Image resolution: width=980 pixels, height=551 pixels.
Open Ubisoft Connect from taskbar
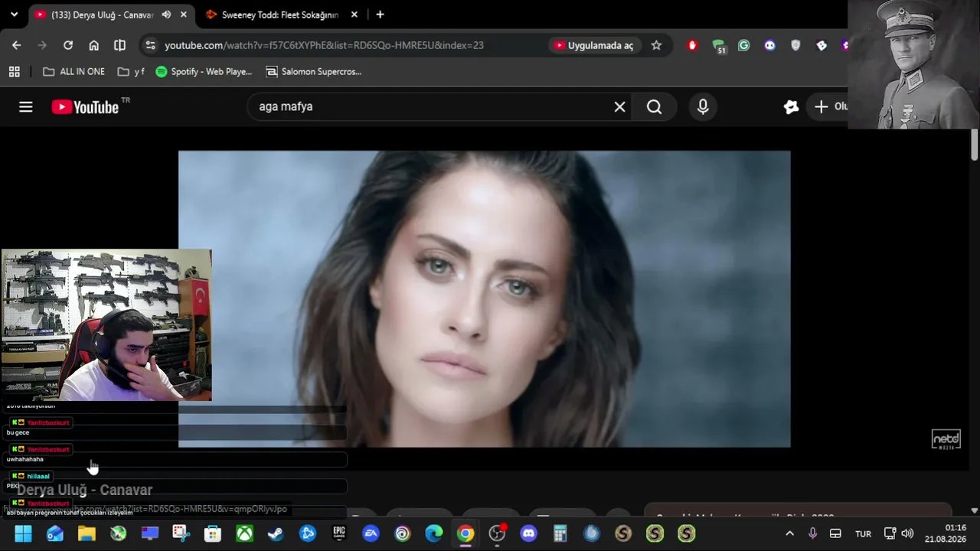point(402,533)
